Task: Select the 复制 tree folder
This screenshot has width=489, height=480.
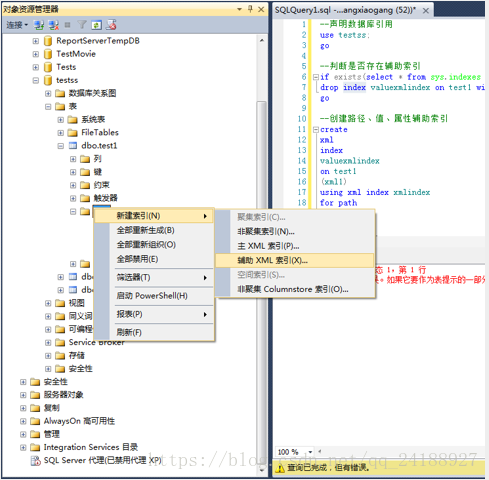Action: 52,408
